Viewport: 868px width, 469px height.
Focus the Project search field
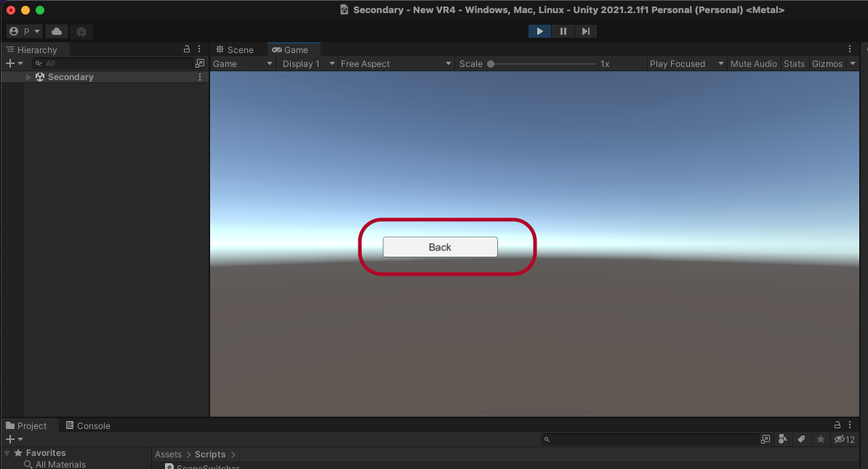coord(650,439)
